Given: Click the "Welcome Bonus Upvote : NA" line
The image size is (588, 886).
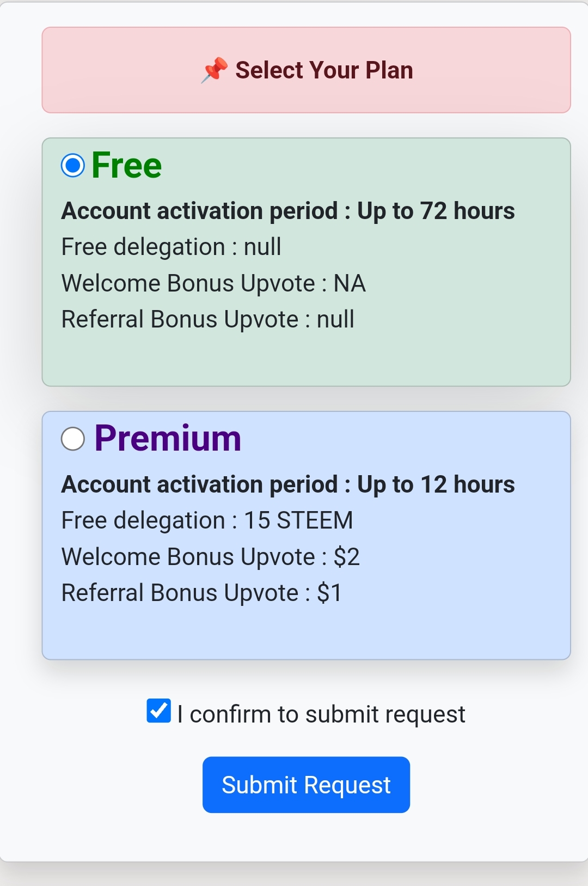Looking at the screenshot, I should tap(213, 283).
